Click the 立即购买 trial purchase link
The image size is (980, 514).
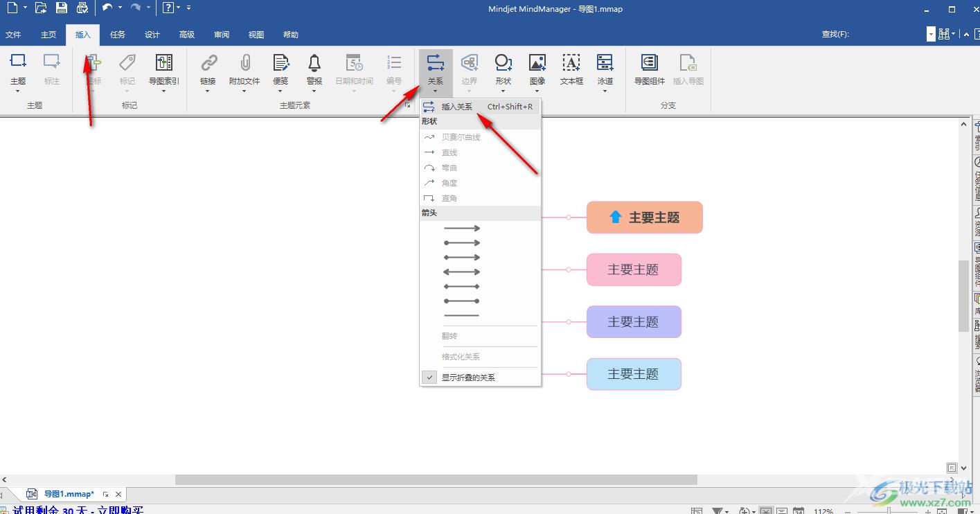(120, 510)
